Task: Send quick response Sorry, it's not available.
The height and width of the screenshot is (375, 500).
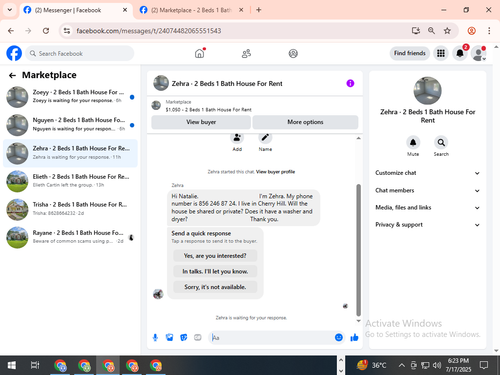Action: click(215, 287)
